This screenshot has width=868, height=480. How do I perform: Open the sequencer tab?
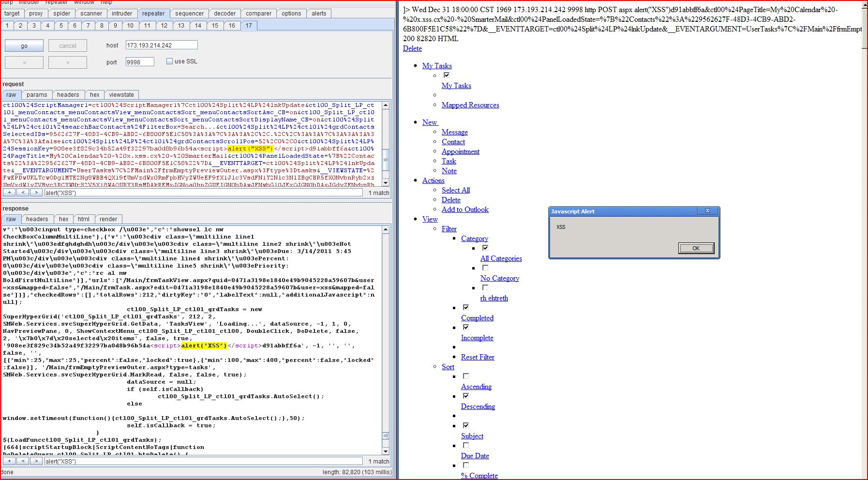189,14
